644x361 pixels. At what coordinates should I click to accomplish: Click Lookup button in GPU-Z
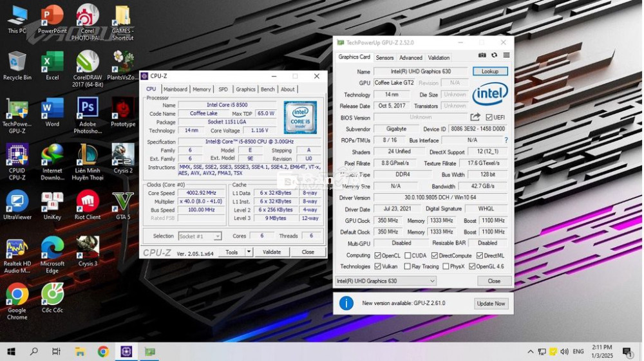coord(490,71)
